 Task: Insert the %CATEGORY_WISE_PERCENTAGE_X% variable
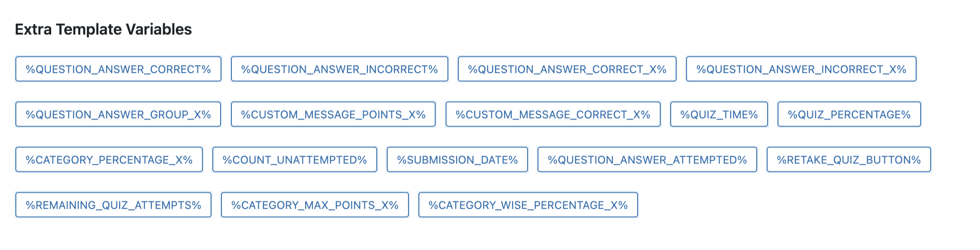click(x=528, y=205)
